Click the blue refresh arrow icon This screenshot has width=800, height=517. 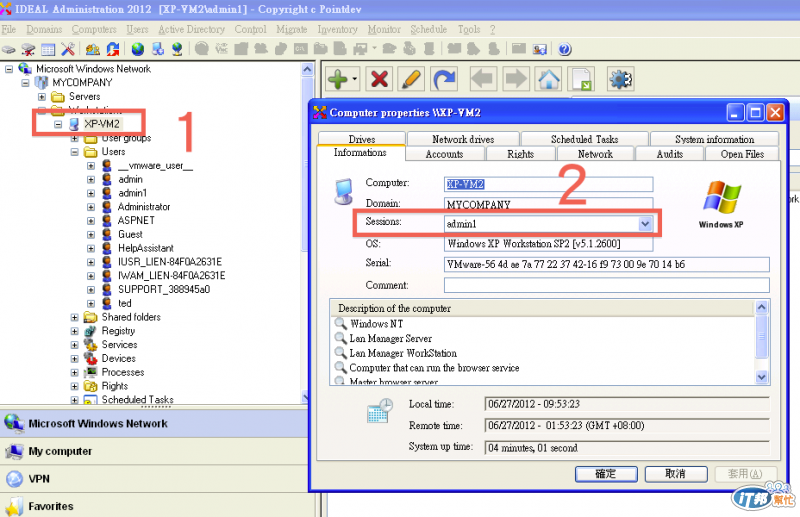tap(444, 80)
